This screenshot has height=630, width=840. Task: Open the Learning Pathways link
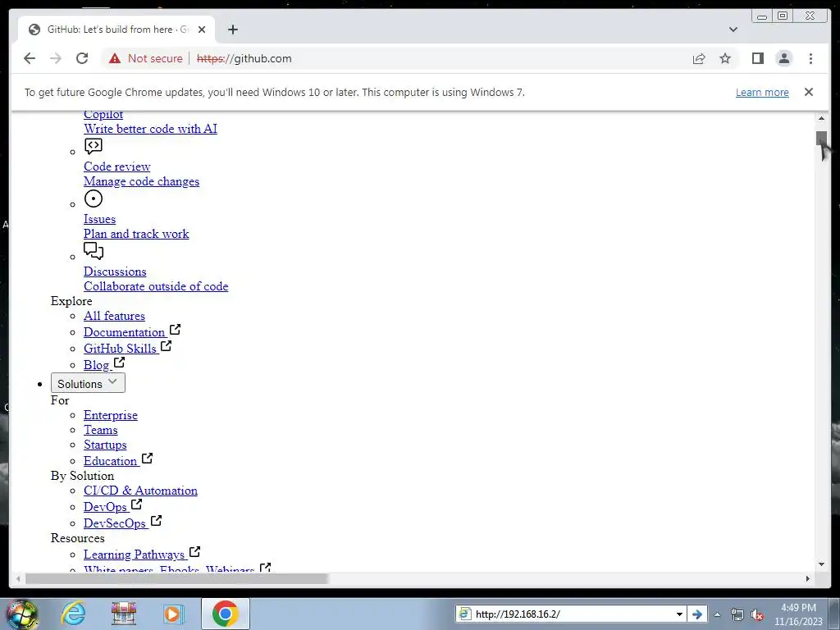click(x=134, y=555)
